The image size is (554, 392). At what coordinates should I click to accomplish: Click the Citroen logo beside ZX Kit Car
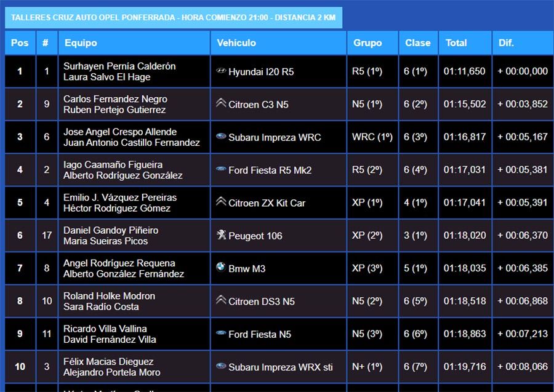pos(221,202)
